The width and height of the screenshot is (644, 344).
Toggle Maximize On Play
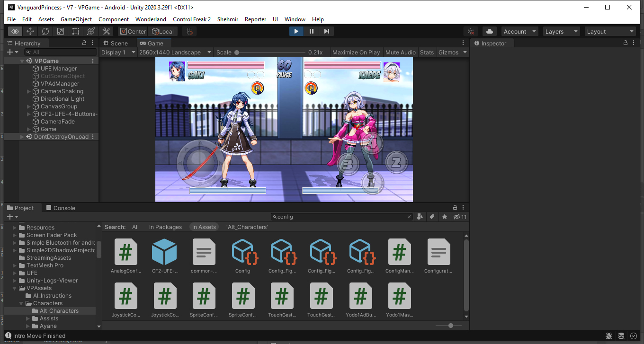pos(356,52)
